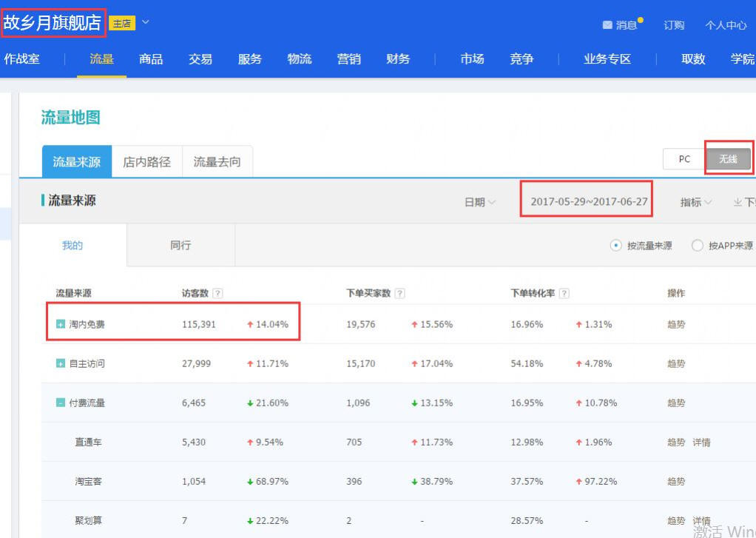Open the 指标 dropdown
This screenshot has height=538, width=756.
coord(696,202)
